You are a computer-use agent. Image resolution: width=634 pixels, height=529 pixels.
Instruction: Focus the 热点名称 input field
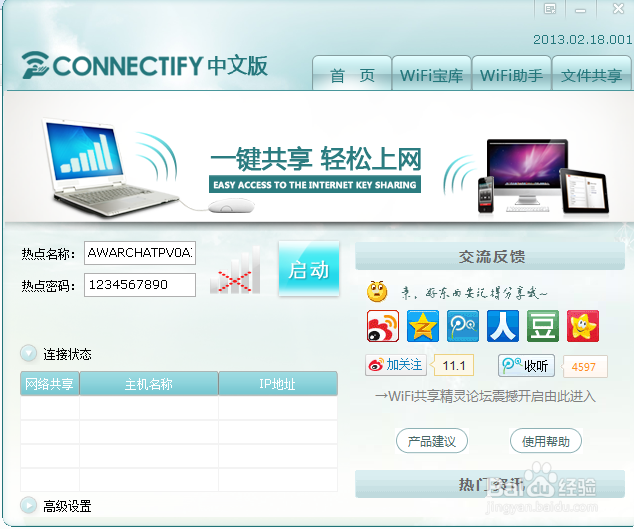140,253
